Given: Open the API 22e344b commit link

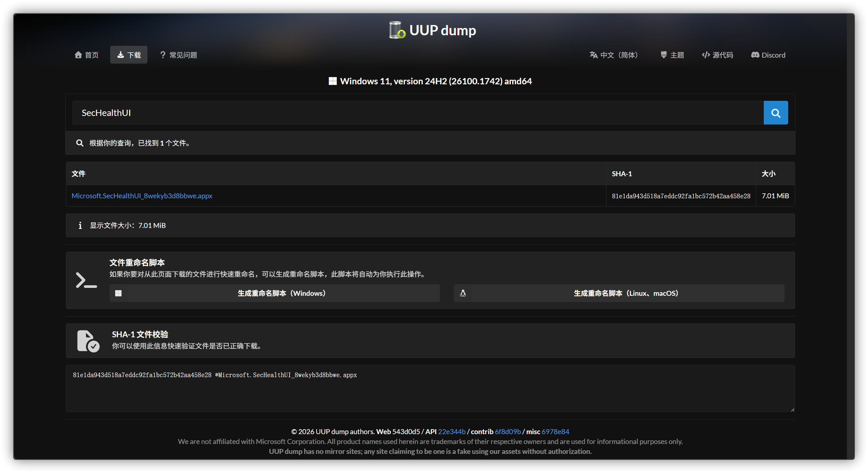Looking at the screenshot, I should tap(451, 431).
